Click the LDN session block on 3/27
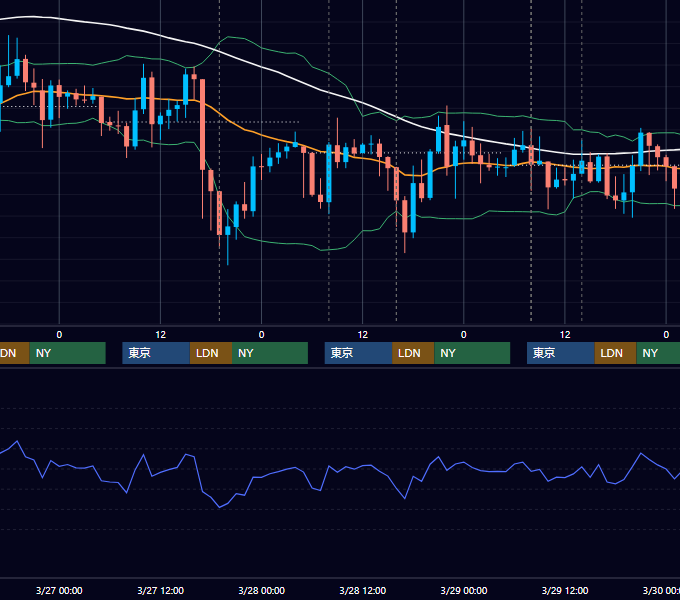Viewport: 680px width, 600px height. point(211,353)
